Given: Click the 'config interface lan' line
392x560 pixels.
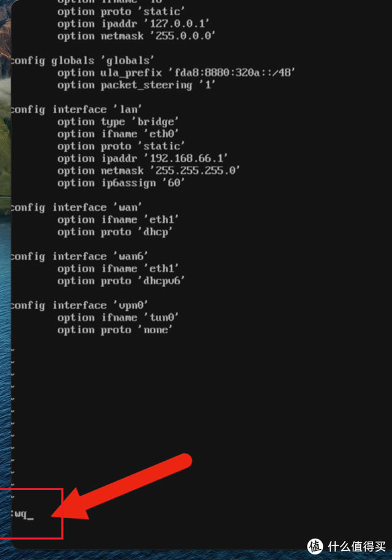Looking at the screenshot, I should [77, 109].
